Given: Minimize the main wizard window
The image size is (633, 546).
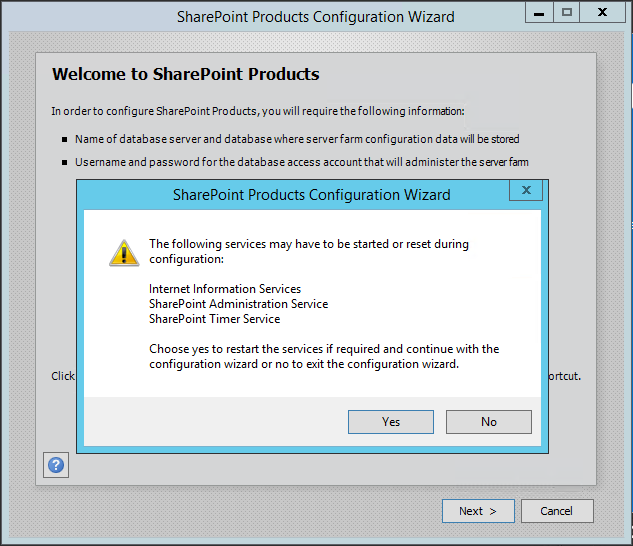Looking at the screenshot, I should click(x=539, y=13).
